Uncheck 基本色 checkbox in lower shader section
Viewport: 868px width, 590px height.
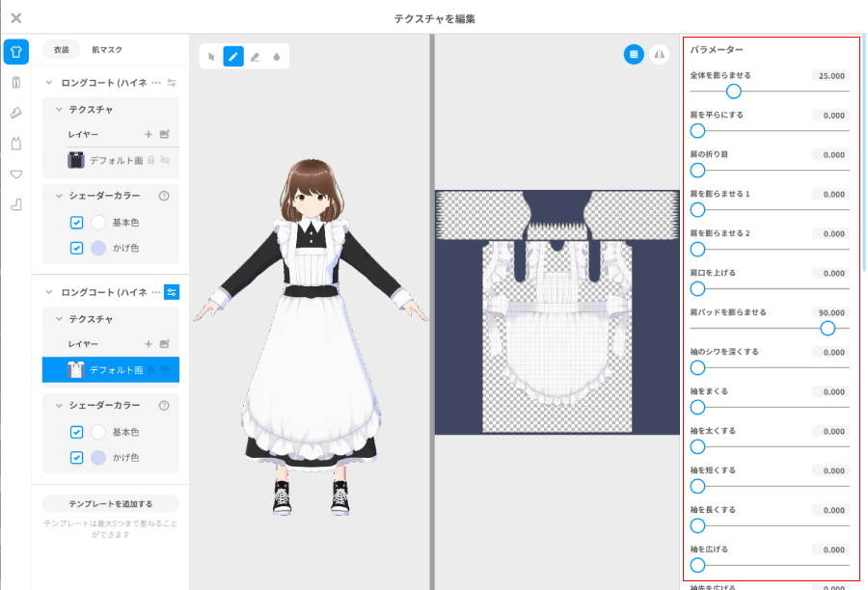pos(76,432)
